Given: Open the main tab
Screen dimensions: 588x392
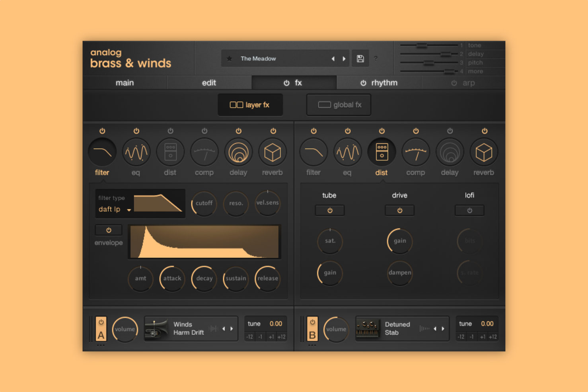Looking at the screenshot, I should tap(125, 83).
